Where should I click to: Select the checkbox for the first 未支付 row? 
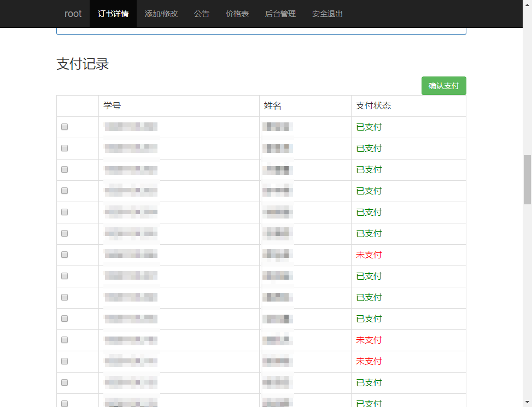point(65,255)
